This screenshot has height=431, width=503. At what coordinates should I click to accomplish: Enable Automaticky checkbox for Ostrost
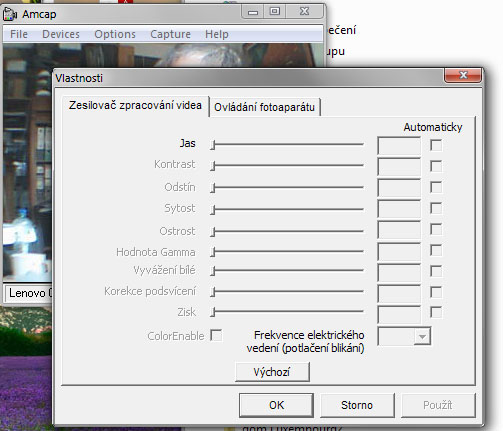click(x=436, y=229)
